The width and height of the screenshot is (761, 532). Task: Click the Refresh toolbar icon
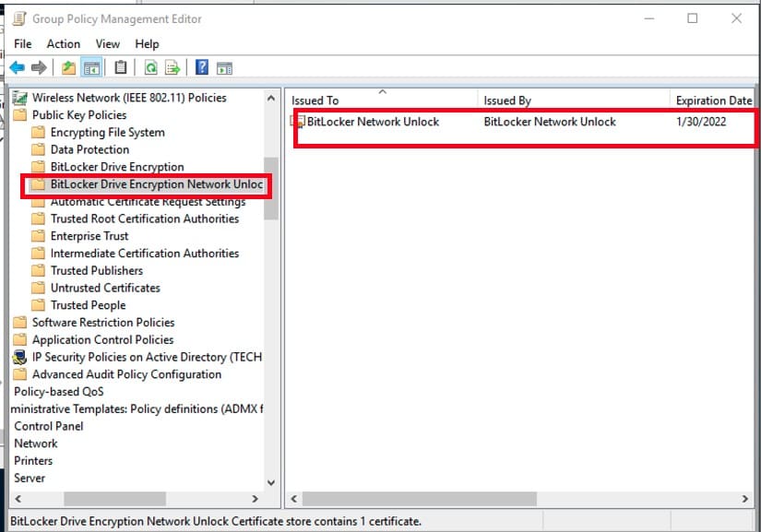(149, 67)
